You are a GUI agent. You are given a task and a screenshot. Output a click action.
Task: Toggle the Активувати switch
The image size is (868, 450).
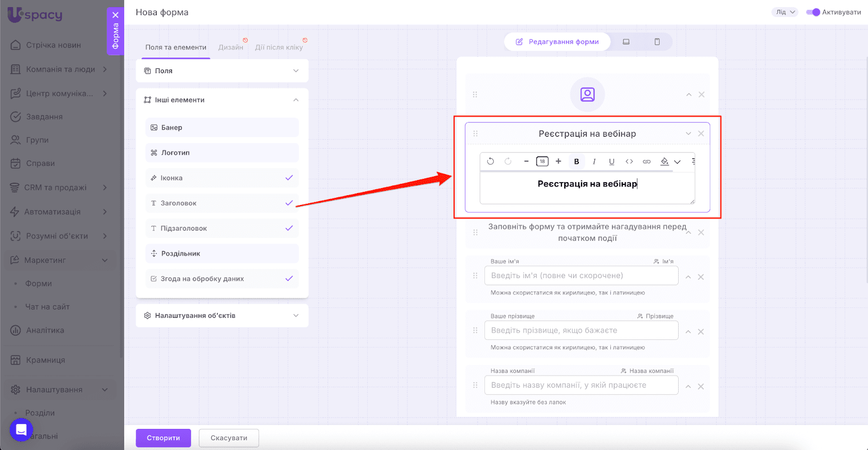(x=813, y=12)
